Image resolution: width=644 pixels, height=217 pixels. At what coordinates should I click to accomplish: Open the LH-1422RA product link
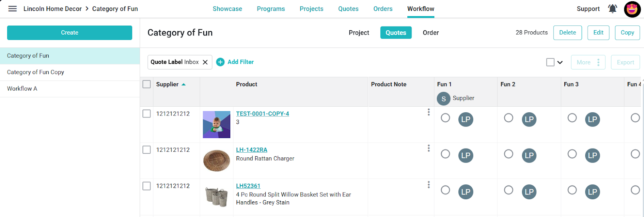coord(252,150)
